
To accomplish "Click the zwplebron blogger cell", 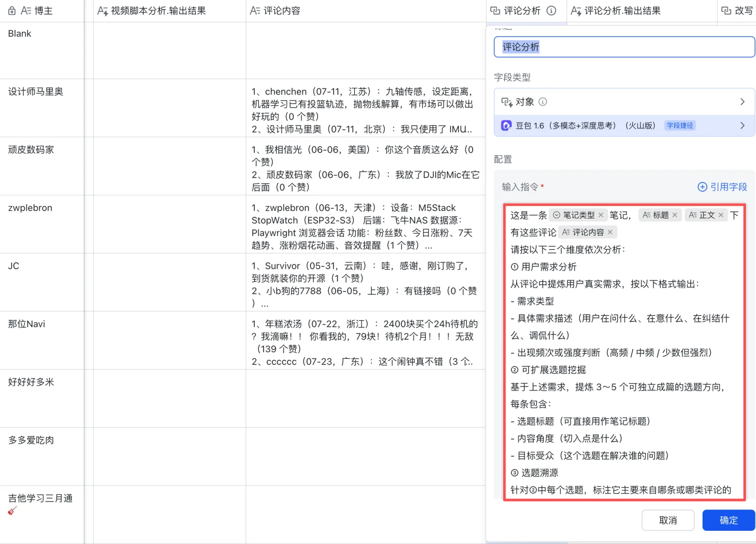I will point(42,224).
